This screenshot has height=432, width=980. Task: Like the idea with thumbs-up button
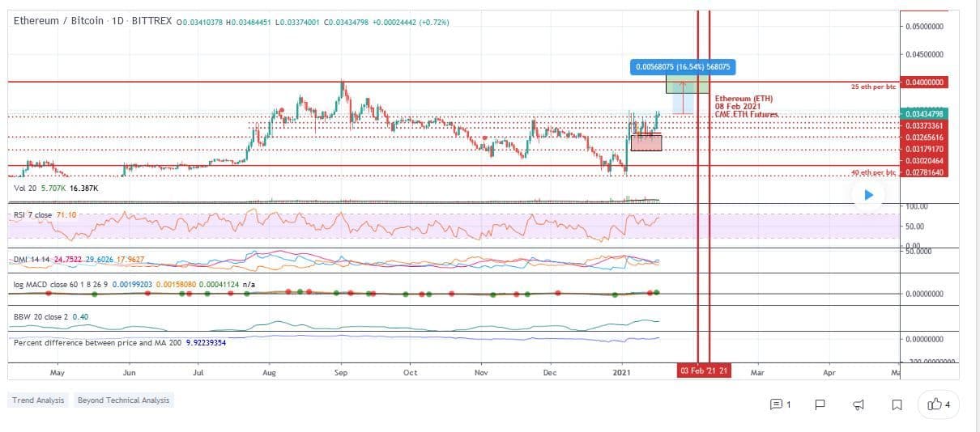(x=938, y=404)
